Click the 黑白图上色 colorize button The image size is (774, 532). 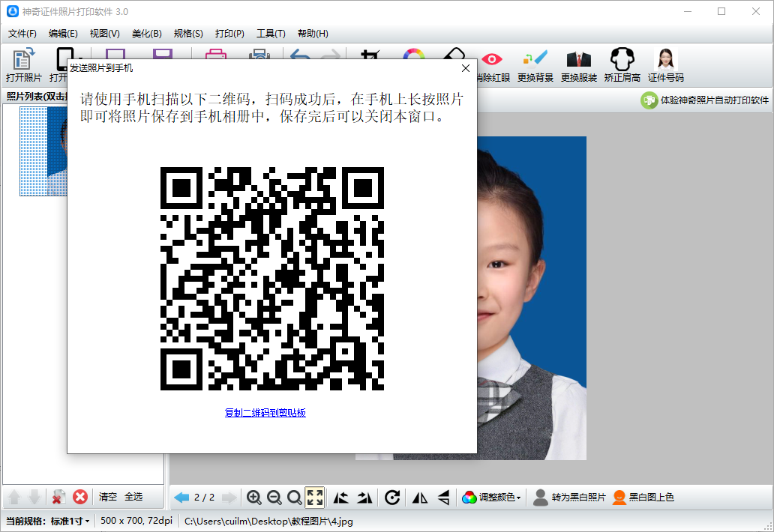coord(643,498)
